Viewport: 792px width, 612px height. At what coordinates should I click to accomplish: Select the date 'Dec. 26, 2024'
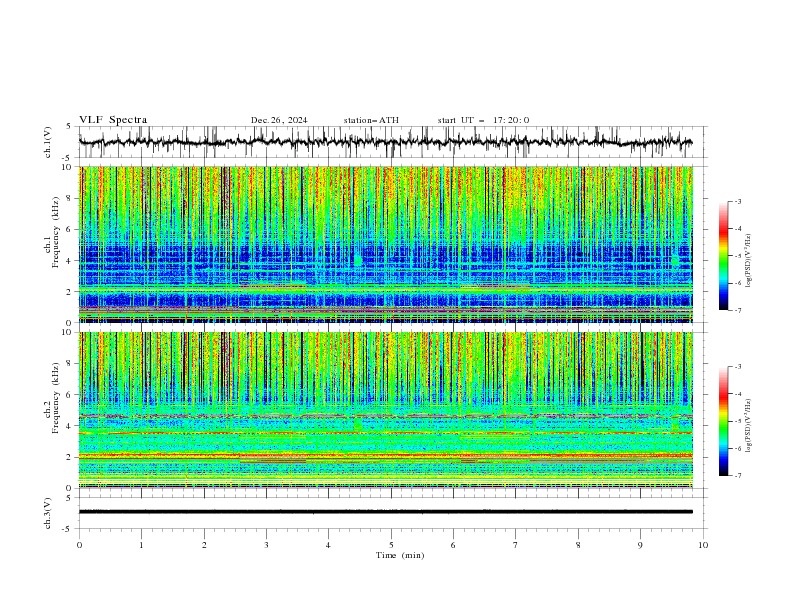coord(279,120)
